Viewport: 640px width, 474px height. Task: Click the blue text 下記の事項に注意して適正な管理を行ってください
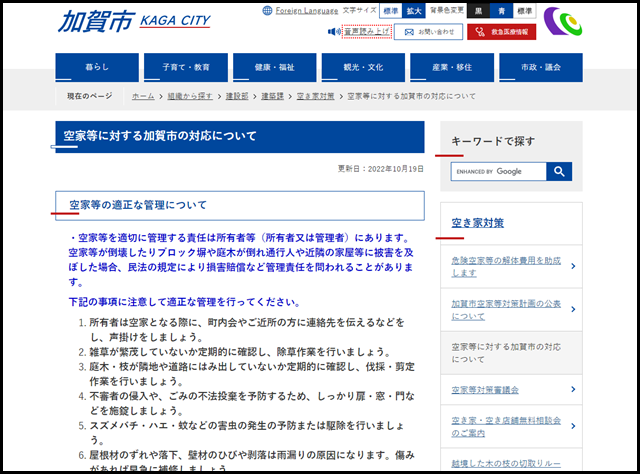click(x=185, y=302)
